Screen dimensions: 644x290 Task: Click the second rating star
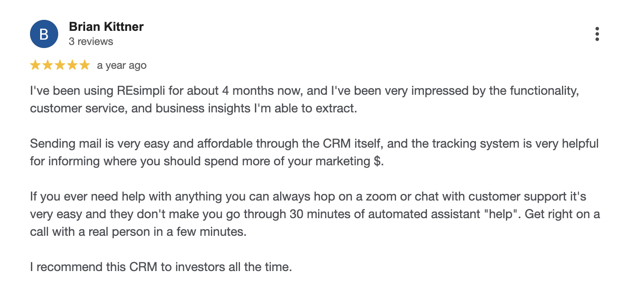point(47,66)
